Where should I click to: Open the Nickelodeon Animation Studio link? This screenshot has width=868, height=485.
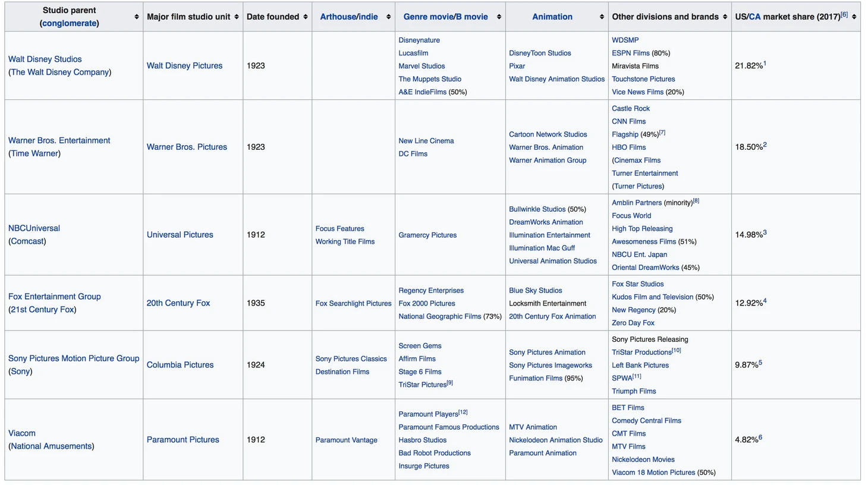[555, 440]
